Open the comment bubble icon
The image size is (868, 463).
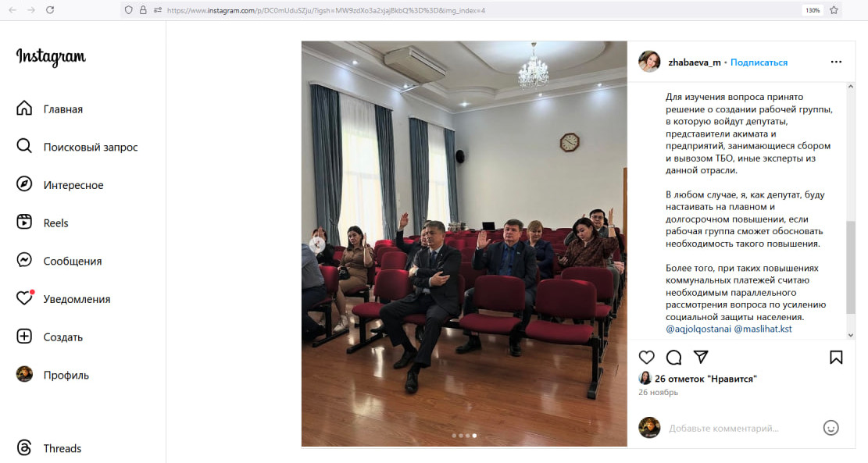[673, 358]
